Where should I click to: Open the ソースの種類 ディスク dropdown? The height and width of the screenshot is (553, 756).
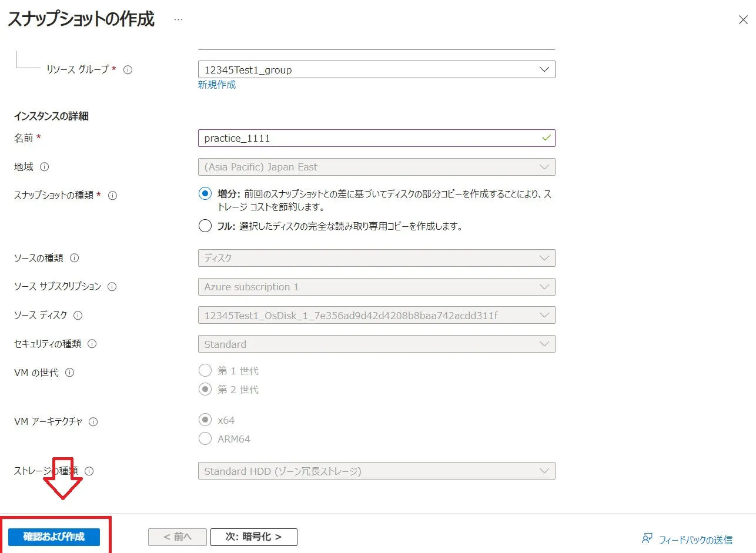coord(377,258)
